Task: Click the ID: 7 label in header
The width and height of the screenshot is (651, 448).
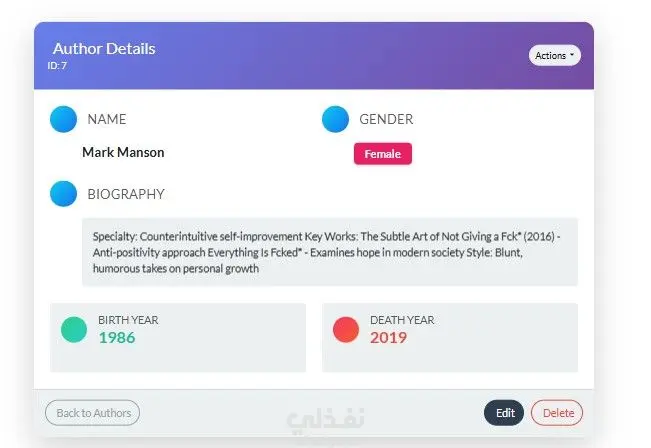Action: pyautogui.click(x=57, y=66)
